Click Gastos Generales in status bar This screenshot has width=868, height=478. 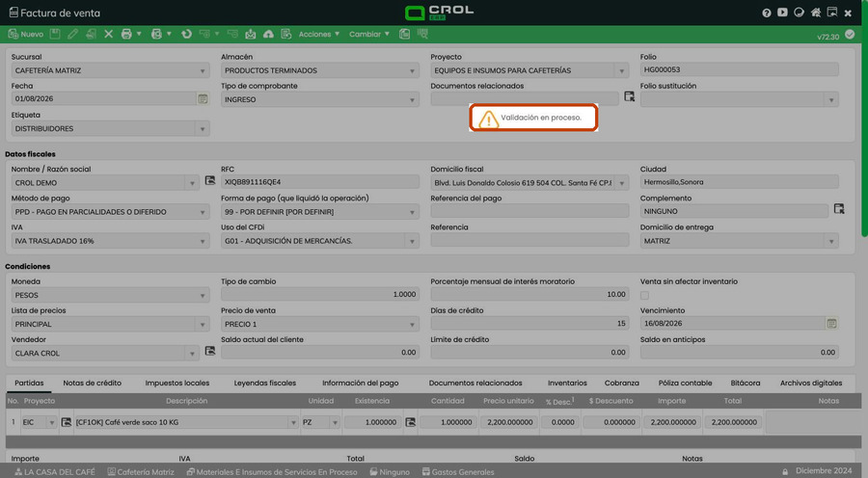pos(458,472)
